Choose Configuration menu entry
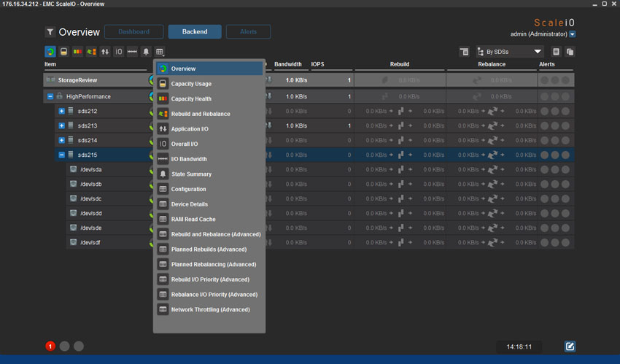This screenshot has height=364, width=620. pyautogui.click(x=209, y=189)
